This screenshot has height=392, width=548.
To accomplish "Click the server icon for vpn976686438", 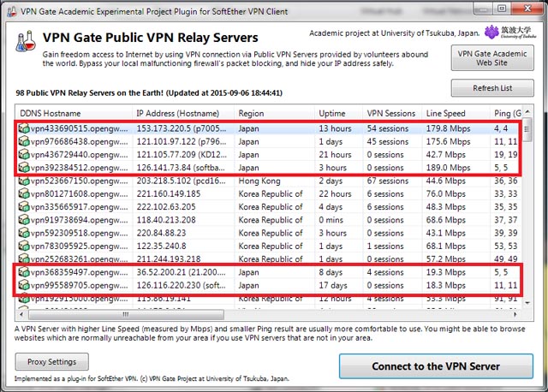I will coord(24,143).
